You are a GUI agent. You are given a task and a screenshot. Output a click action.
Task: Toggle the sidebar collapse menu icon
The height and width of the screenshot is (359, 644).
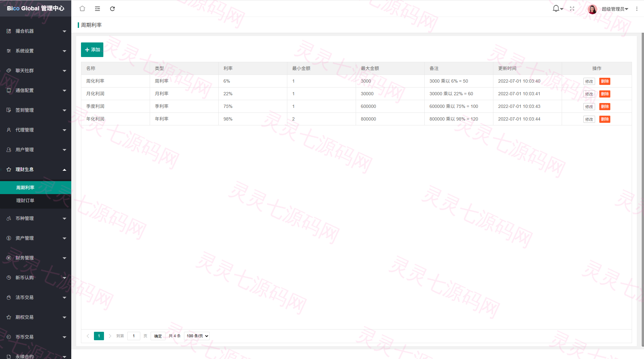(97, 9)
